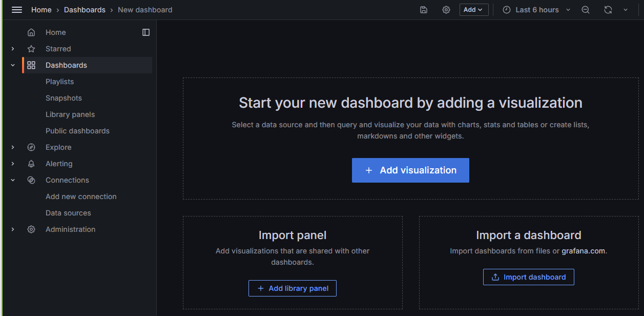
Task: Click the upload icon in Import dashboard
Action: 495,277
